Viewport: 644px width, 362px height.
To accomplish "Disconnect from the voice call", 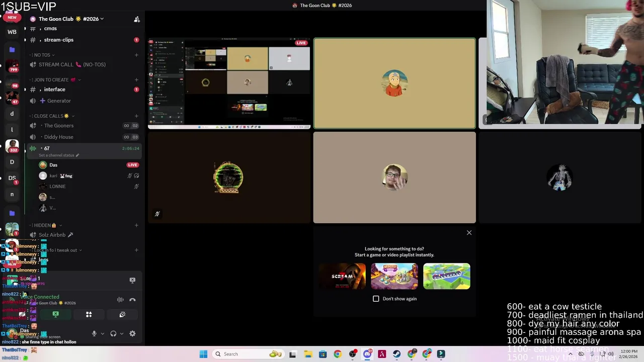I will [132, 300].
